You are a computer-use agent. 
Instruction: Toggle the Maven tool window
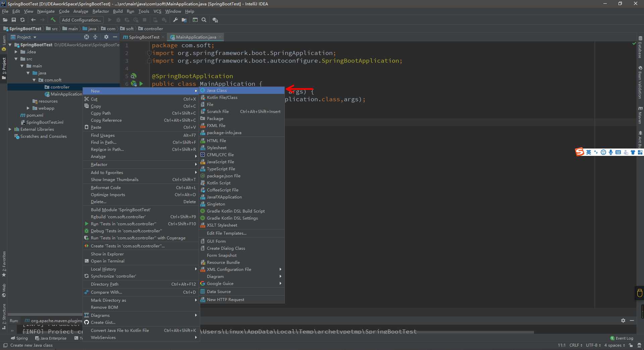point(640,115)
